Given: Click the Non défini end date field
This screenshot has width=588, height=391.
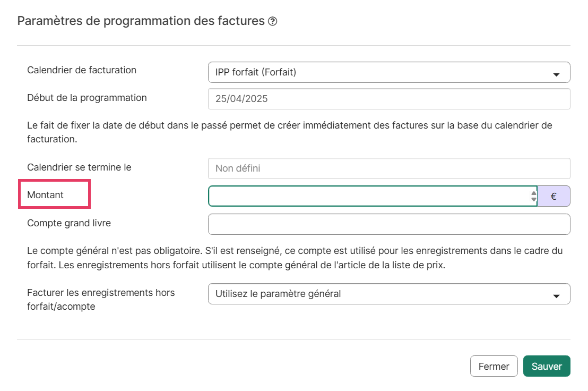Looking at the screenshot, I should coord(388,168).
